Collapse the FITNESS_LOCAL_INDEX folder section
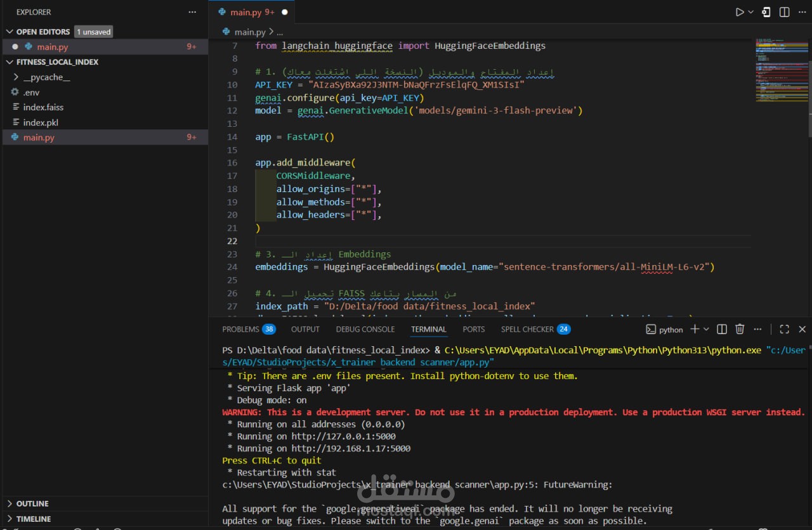 coord(52,62)
